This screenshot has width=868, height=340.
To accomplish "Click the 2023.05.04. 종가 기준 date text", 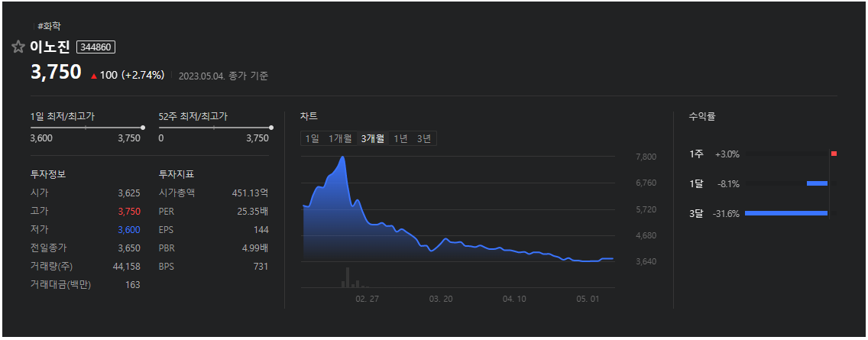I will click(x=223, y=76).
